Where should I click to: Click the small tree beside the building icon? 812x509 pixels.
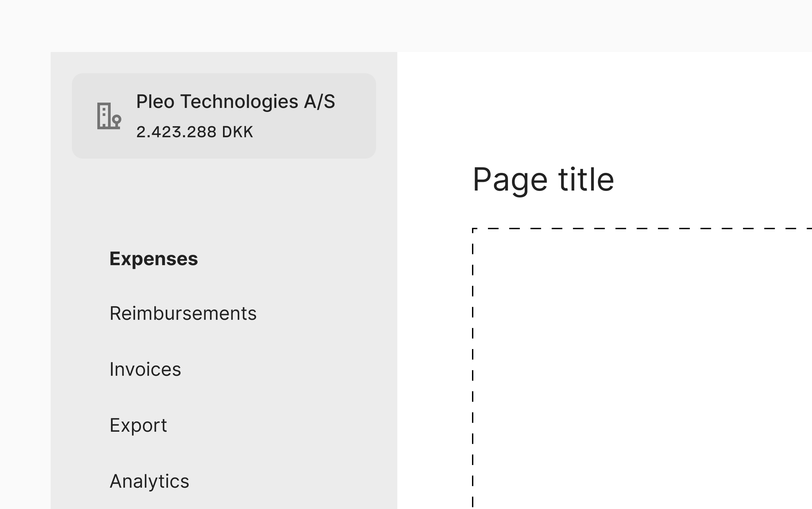tap(117, 121)
